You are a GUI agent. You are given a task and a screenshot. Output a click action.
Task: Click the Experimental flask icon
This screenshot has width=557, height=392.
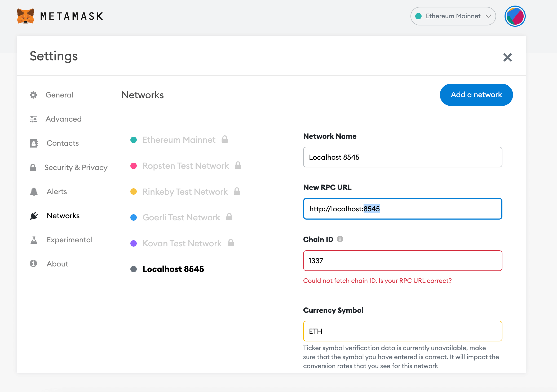point(34,240)
